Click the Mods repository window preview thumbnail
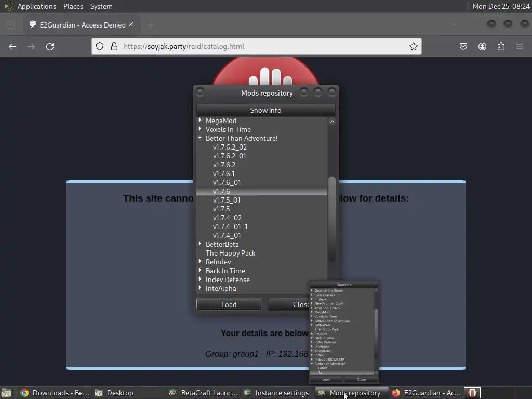The height and width of the screenshot is (399, 532). (344, 332)
